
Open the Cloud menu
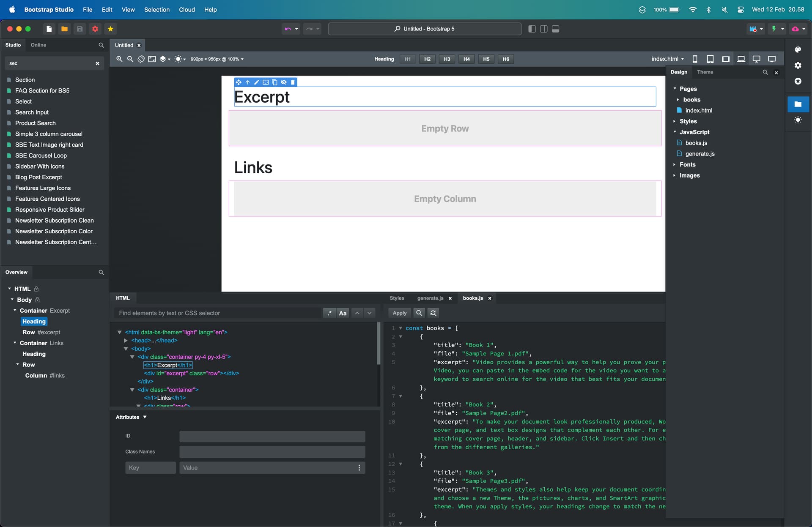point(187,9)
